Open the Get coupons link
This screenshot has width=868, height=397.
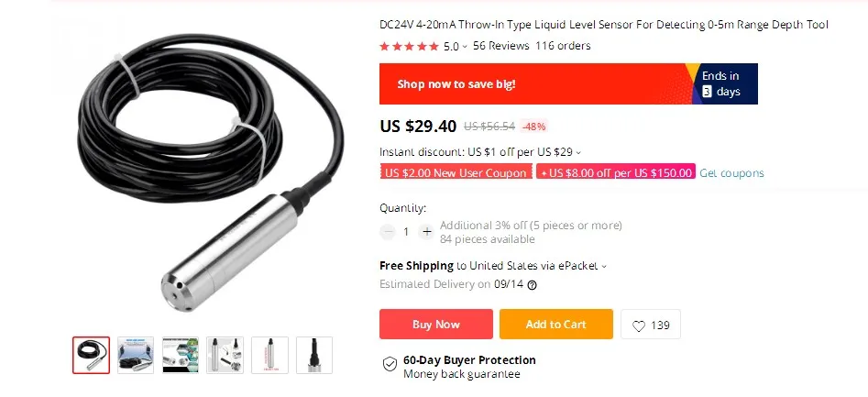[x=731, y=172]
